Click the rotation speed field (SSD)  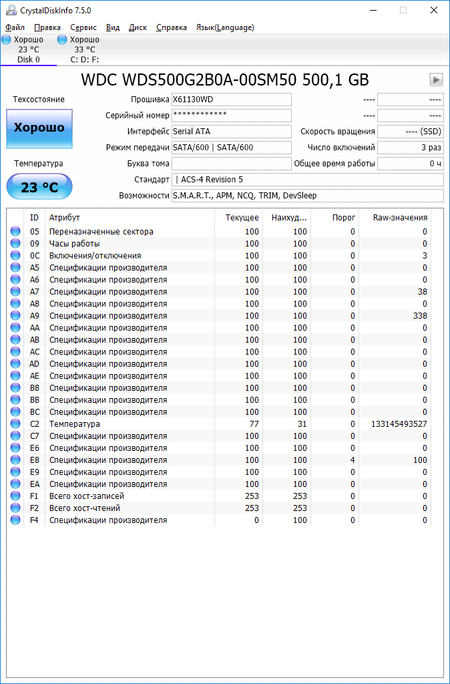[410, 131]
